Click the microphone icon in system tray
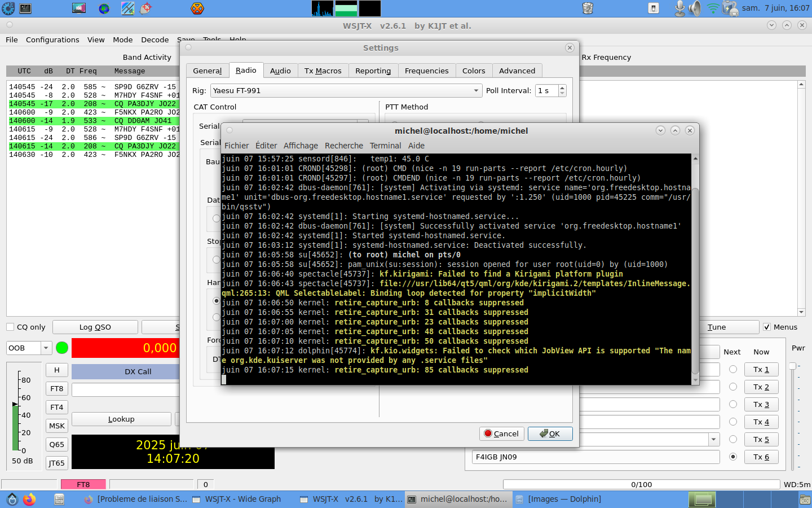 [x=680, y=8]
